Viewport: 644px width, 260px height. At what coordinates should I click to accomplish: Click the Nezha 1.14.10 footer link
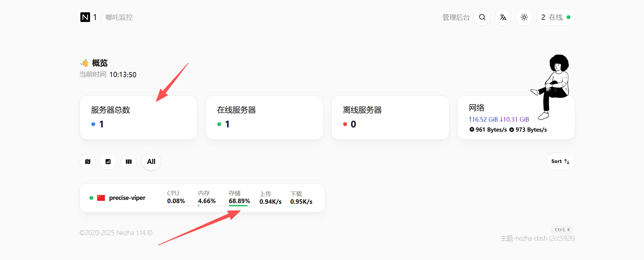[134, 233]
